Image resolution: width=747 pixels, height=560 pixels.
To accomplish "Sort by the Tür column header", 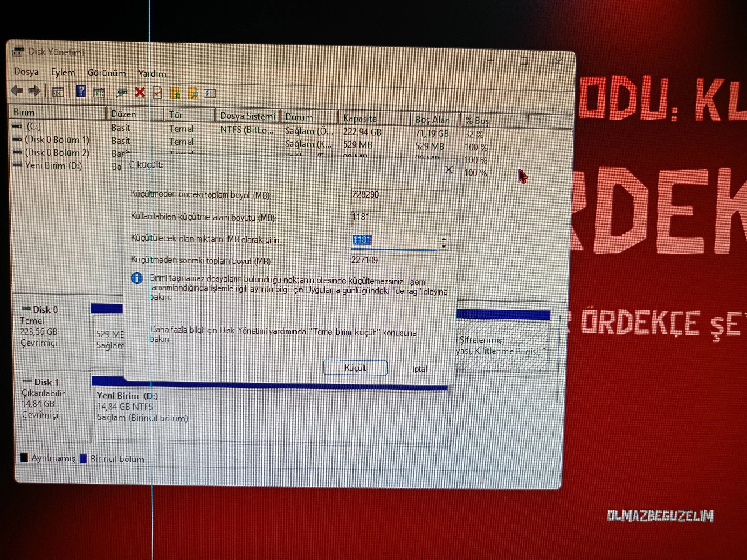I will [189, 115].
